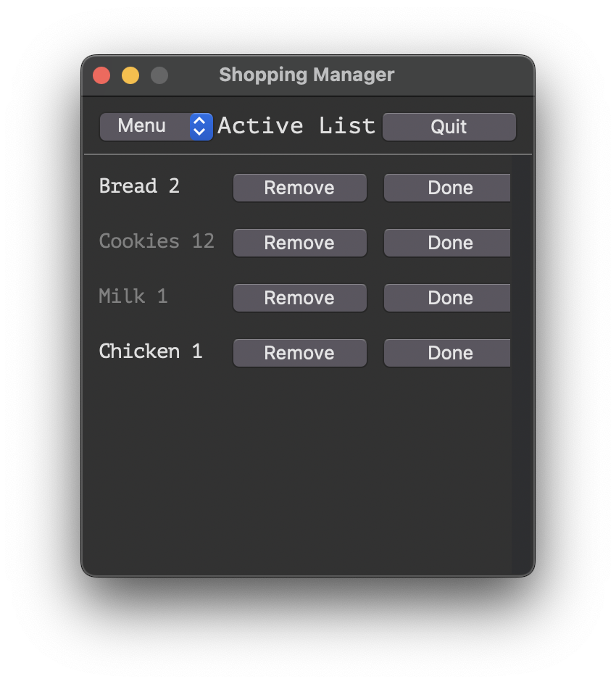The width and height of the screenshot is (616, 684).
Task: Mark Bread as Done
Action: click(x=448, y=188)
